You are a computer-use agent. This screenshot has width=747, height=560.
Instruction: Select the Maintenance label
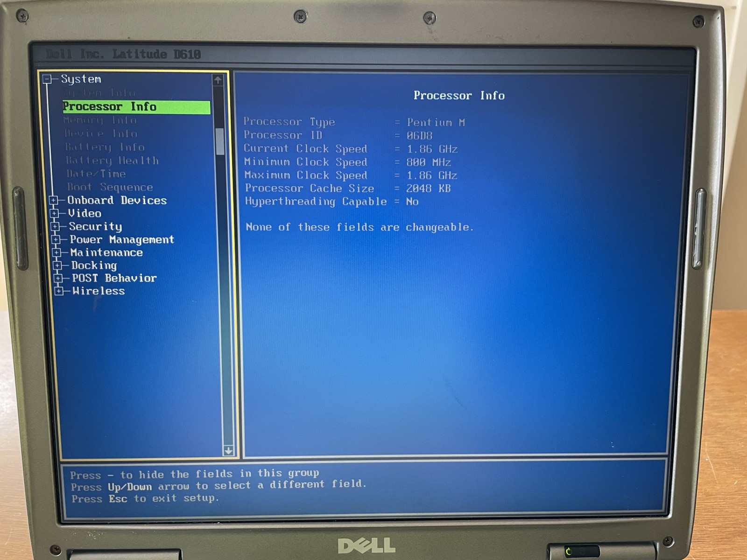[106, 252]
